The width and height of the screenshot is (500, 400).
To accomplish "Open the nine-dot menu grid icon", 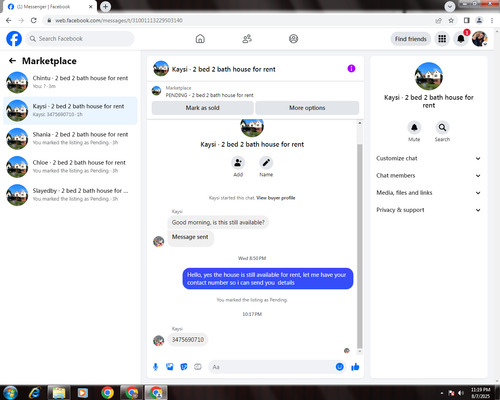I will point(442,39).
